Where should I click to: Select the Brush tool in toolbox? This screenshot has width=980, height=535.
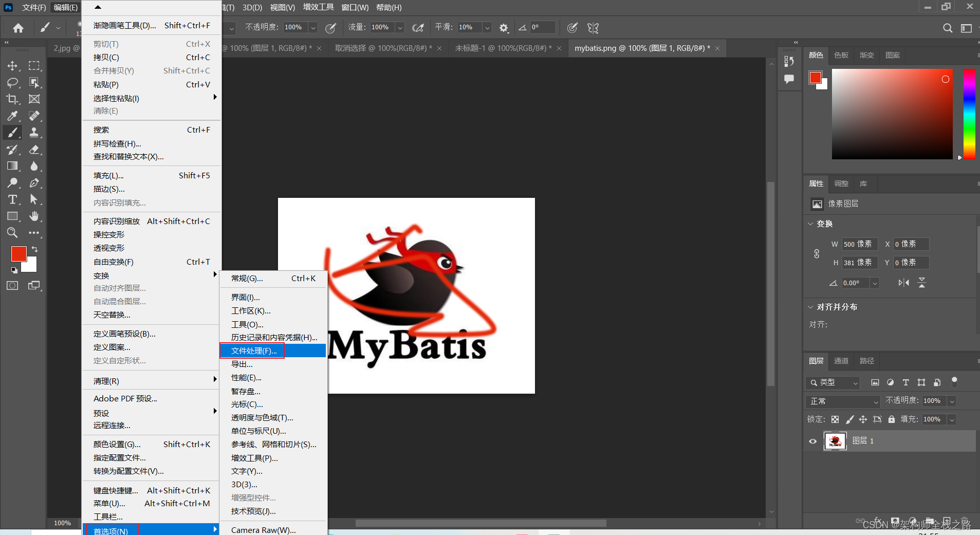tap(12, 133)
